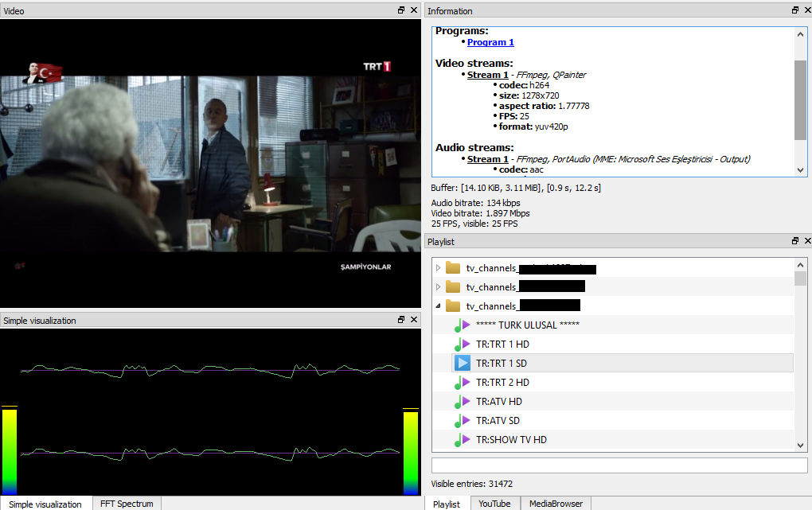This screenshot has width=812, height=510.
Task: Click the Information panel scroll-up arrow
Action: 800,34
